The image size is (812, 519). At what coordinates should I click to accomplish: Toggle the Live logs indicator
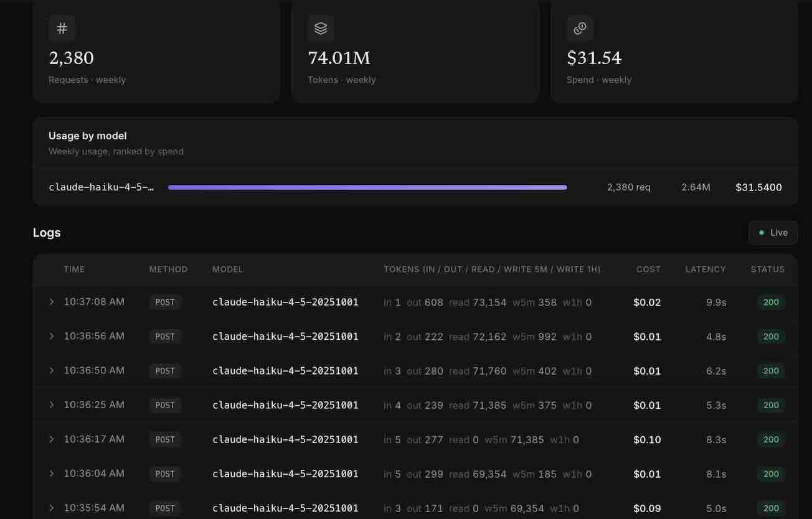(773, 233)
